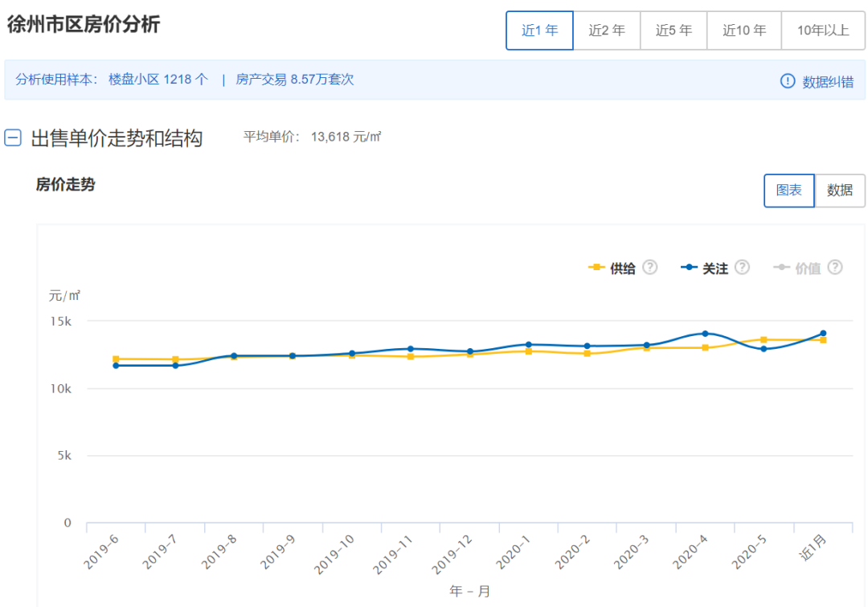
Task: Click the 2020-3 x-axis label
Action: tap(632, 552)
